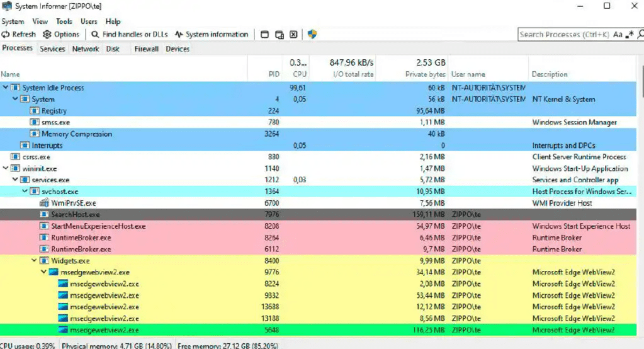Collapse the System Idle Process tree node
The width and height of the screenshot is (644, 349).
[6, 88]
